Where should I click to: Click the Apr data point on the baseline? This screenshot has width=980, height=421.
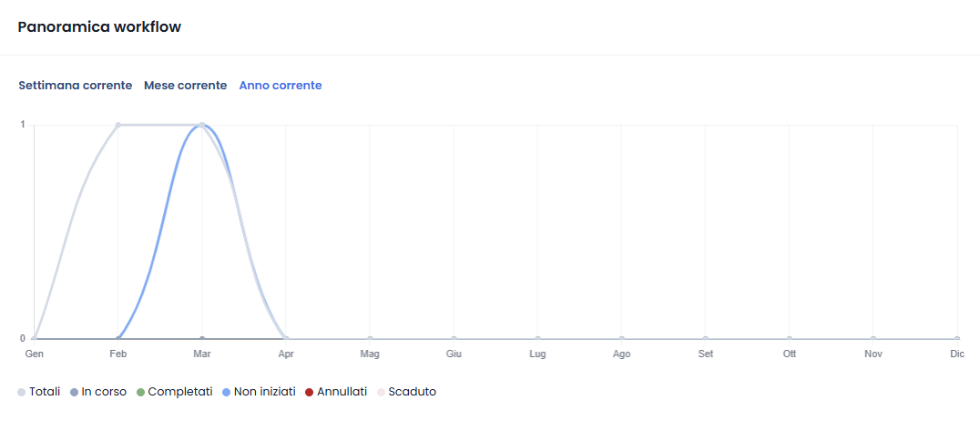pyautogui.click(x=286, y=339)
